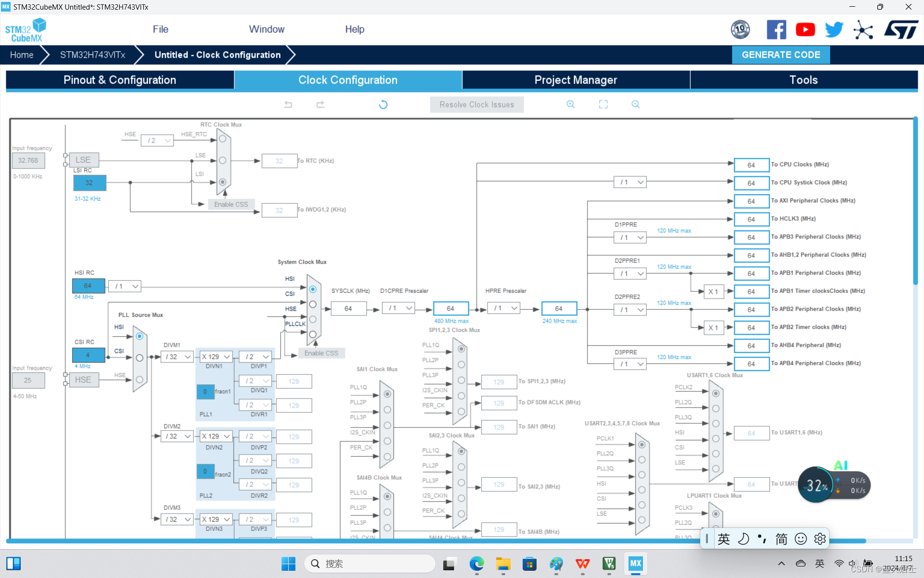The height and width of the screenshot is (578, 924).
Task: Click the ST community network icon
Action: pos(863,30)
